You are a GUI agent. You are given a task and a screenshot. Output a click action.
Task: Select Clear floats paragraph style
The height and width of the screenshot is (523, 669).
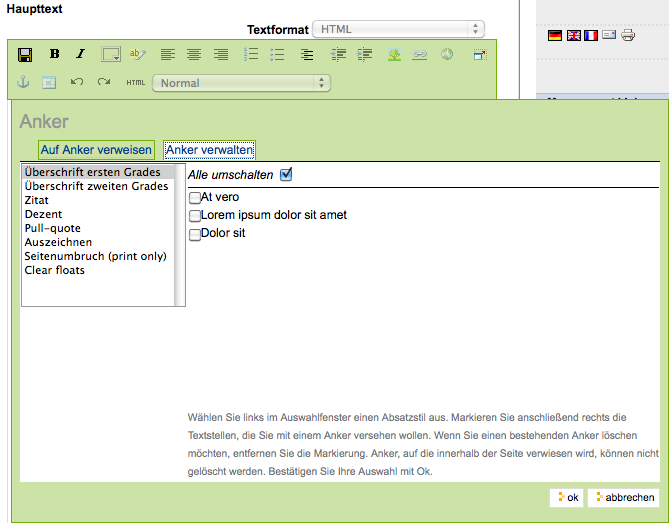tap(98, 270)
